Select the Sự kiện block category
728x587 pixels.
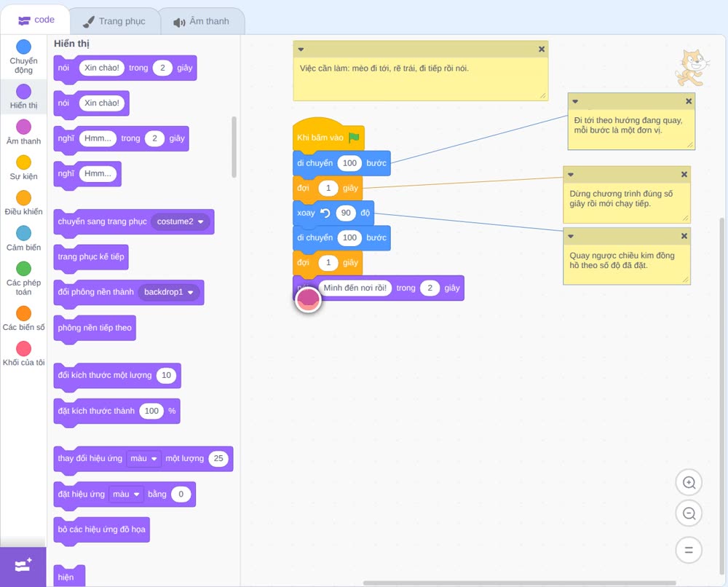pos(23,168)
